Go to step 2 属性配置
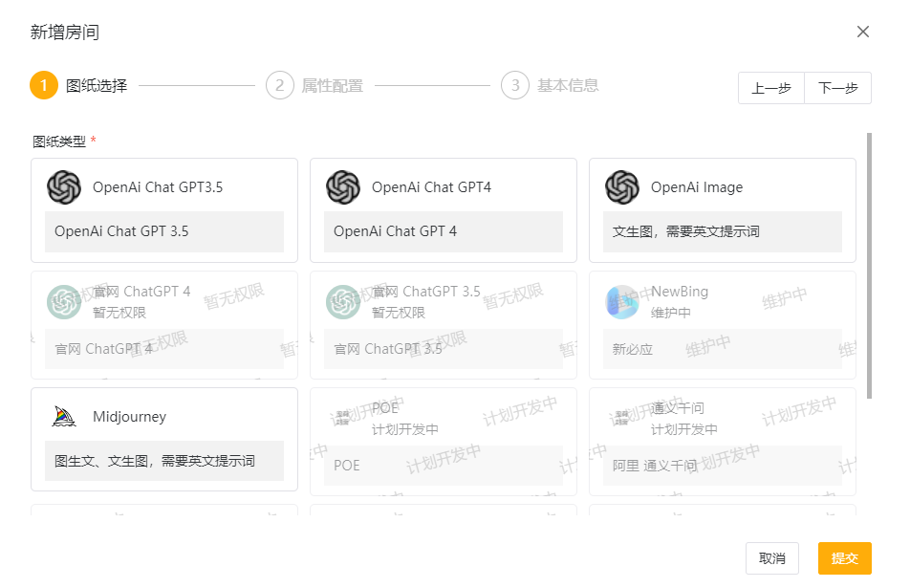The height and width of the screenshot is (588, 910). pyautogui.click(x=314, y=85)
